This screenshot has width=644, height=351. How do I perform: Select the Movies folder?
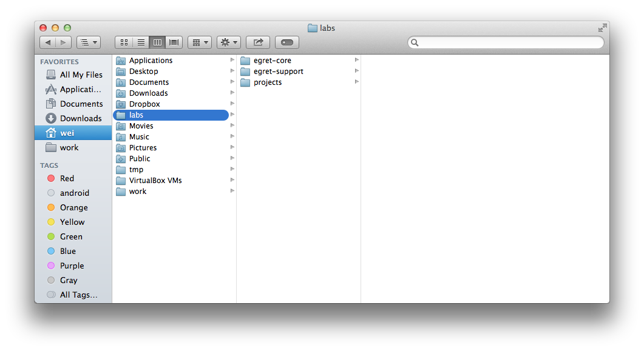(x=171, y=126)
